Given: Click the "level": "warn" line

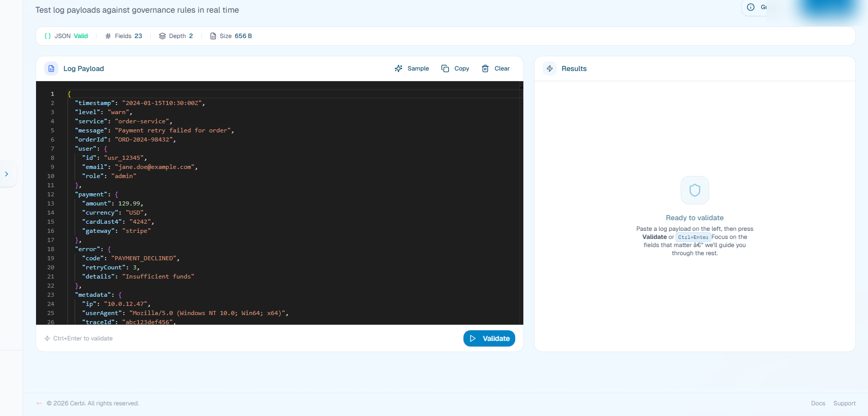Looking at the screenshot, I should pos(104,112).
